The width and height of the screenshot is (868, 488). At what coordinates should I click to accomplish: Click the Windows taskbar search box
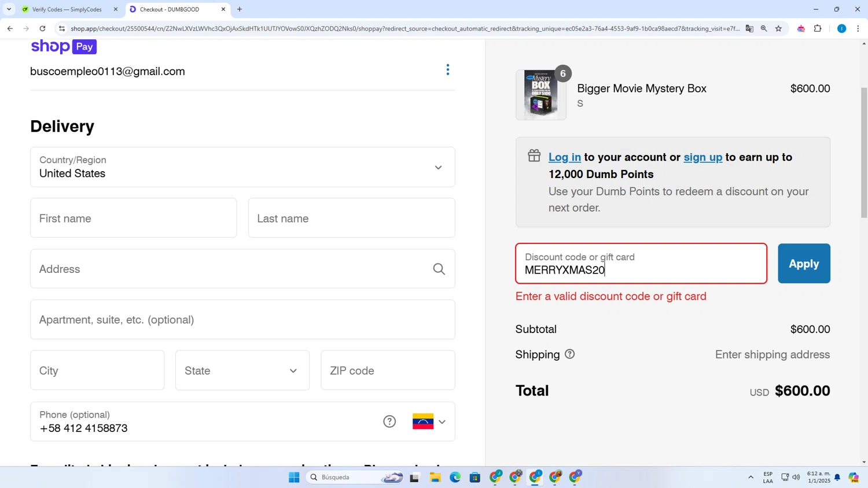(355, 477)
